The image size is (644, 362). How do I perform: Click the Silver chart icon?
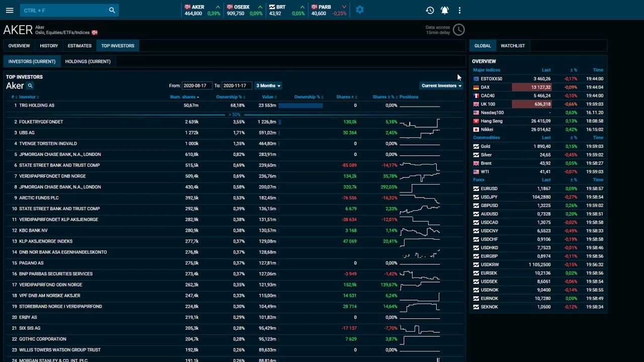click(476, 155)
